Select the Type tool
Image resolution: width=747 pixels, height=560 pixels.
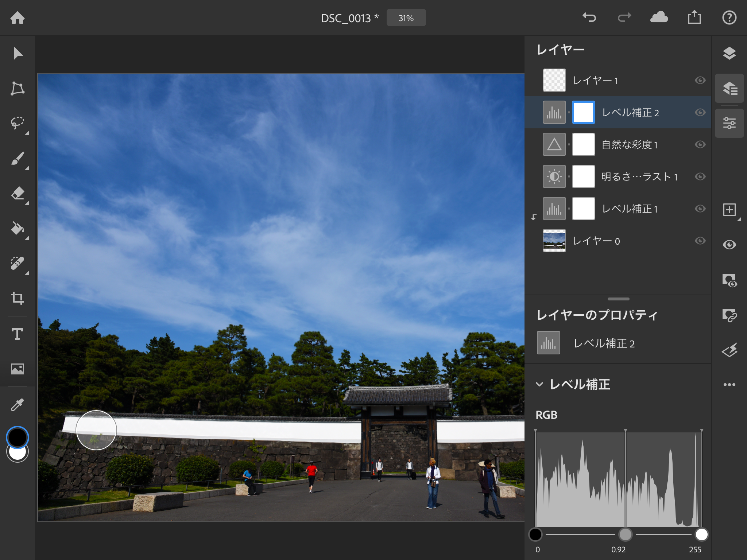point(17,333)
